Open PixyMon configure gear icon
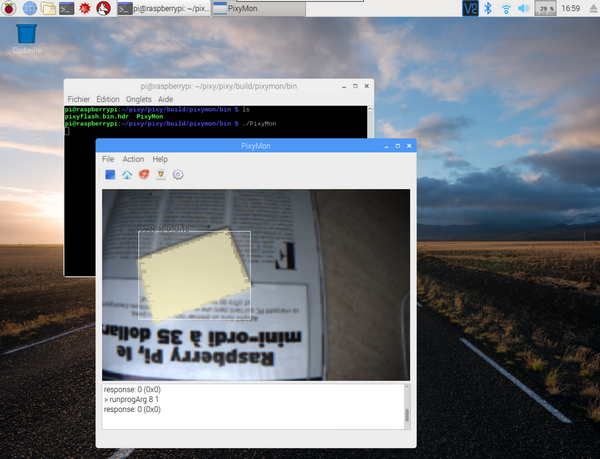The image size is (600, 459). coord(178,175)
